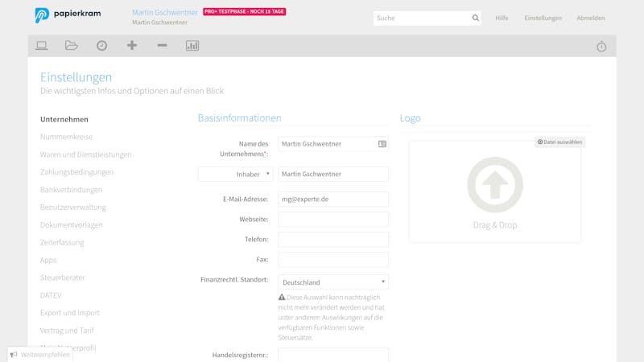Image resolution: width=644 pixels, height=362 pixels.
Task: Click the Name des Unternehmens field
Action: (x=333, y=144)
